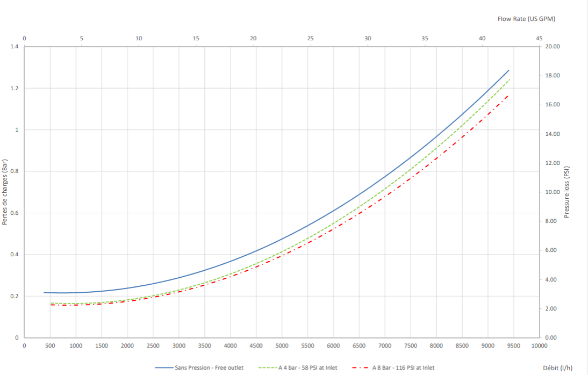The image size is (588, 375).
Task: Click the 18.00 label on right axis
Action: tap(552, 76)
